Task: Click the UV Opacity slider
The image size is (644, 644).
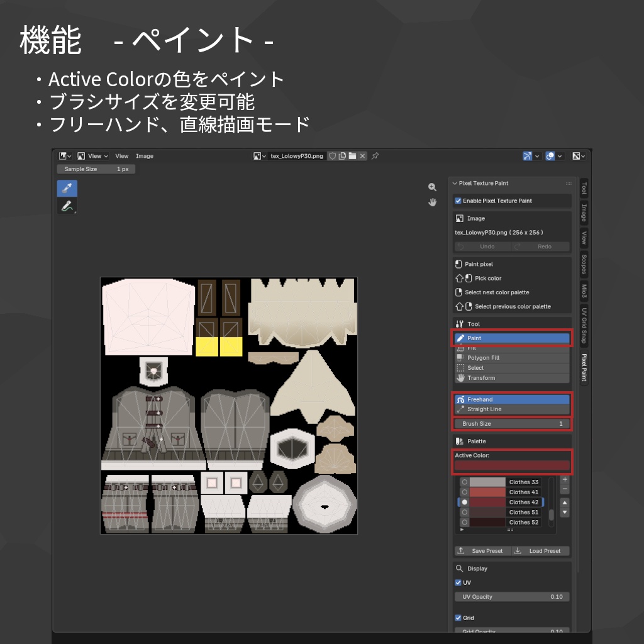Action: [512, 597]
